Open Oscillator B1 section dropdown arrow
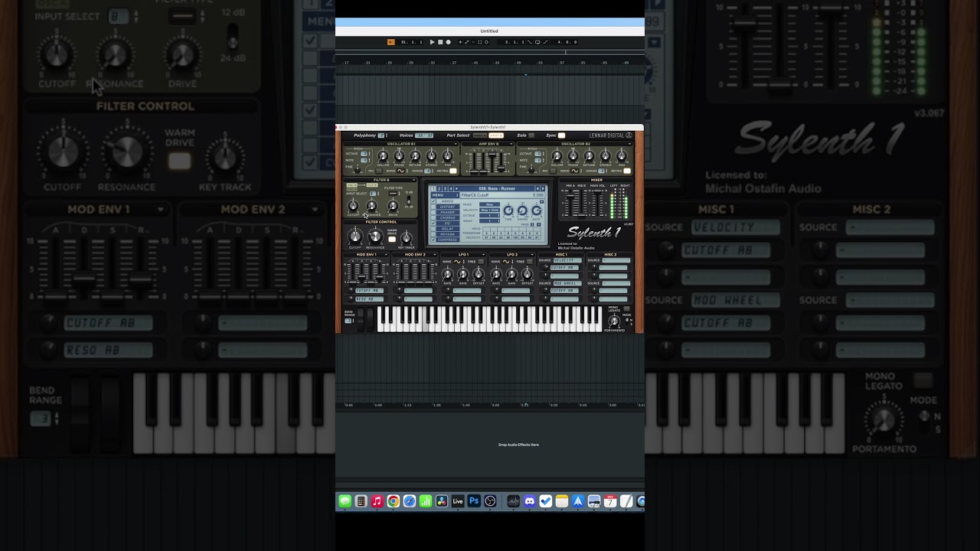This screenshot has width=980, height=551. pyautogui.click(x=456, y=144)
